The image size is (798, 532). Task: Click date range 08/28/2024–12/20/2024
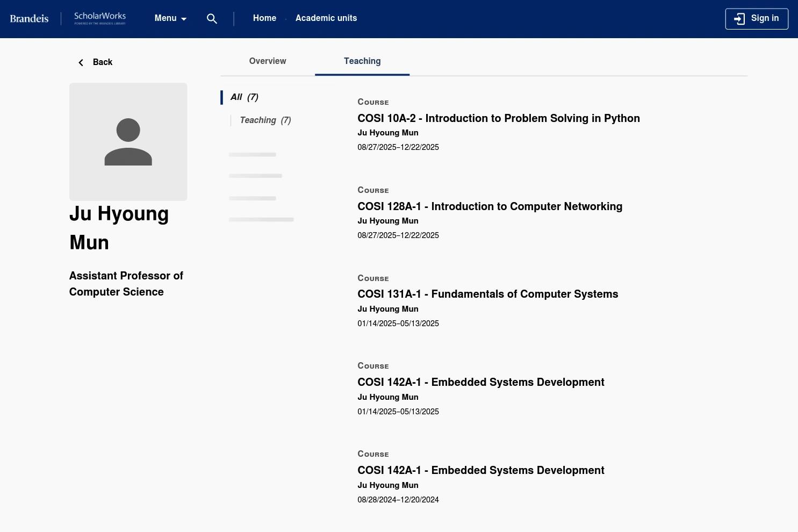(398, 500)
